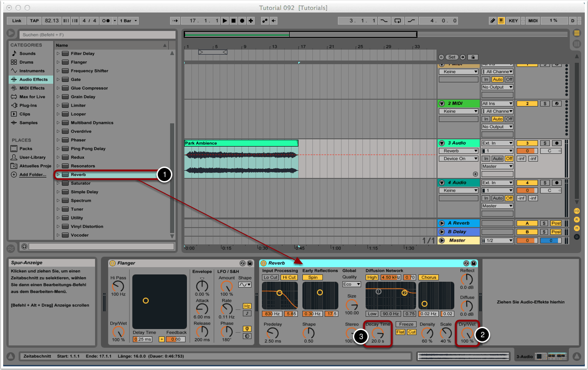Viewport: 588px width, 370px height.
Task: Click the Reverb save preset icon
Action: [473, 263]
